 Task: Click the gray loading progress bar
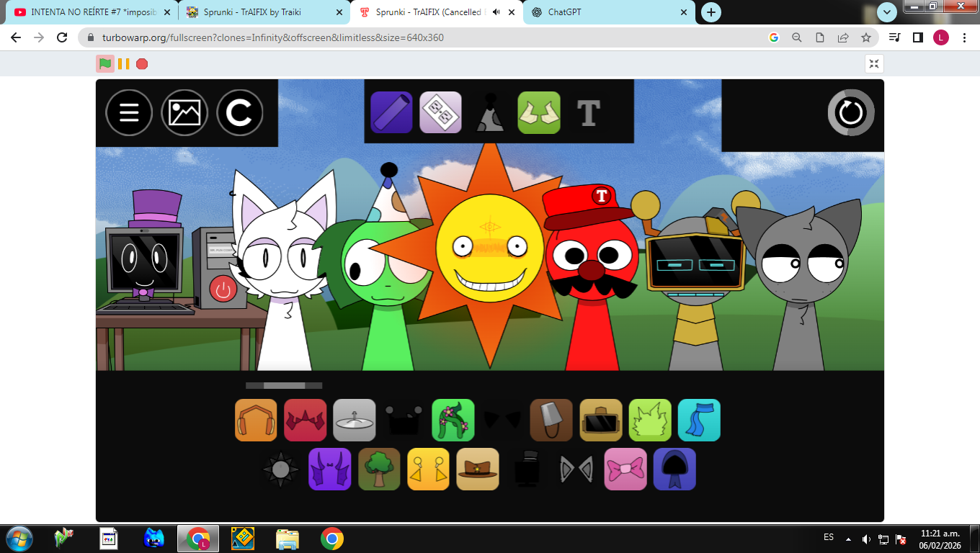pos(284,385)
